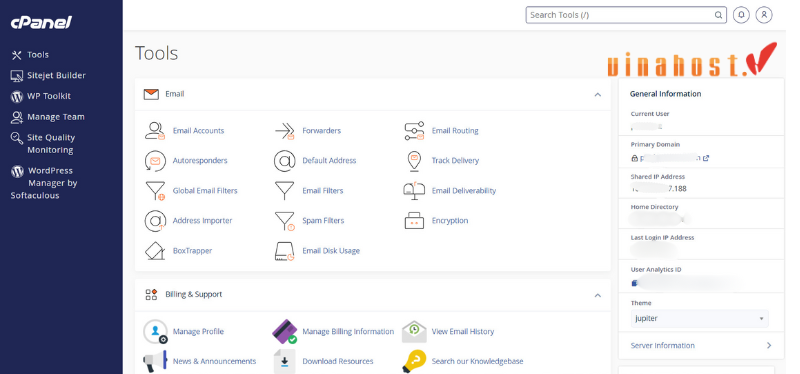This screenshot has height=374, width=800.
Task: Open the Default Address link
Action: click(329, 161)
